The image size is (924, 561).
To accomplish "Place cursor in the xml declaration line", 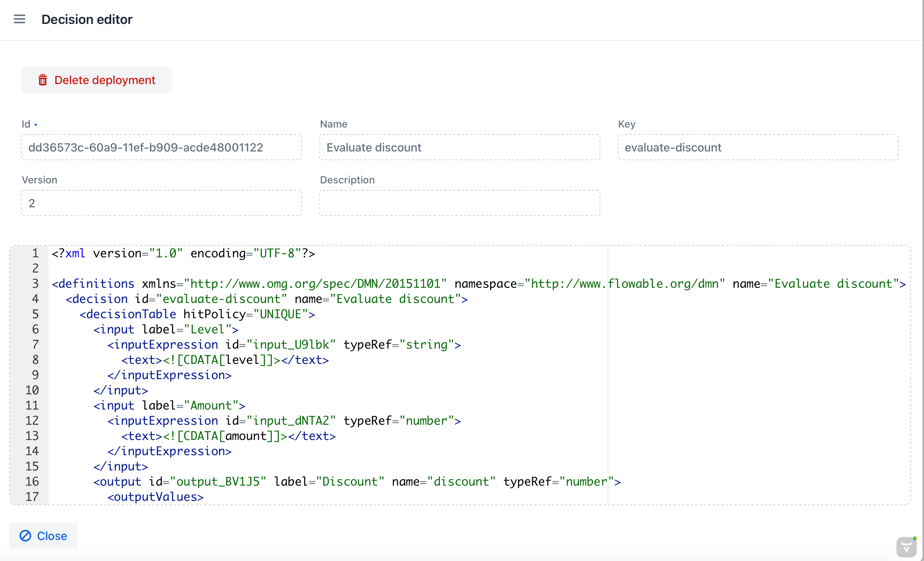I will 184,253.
